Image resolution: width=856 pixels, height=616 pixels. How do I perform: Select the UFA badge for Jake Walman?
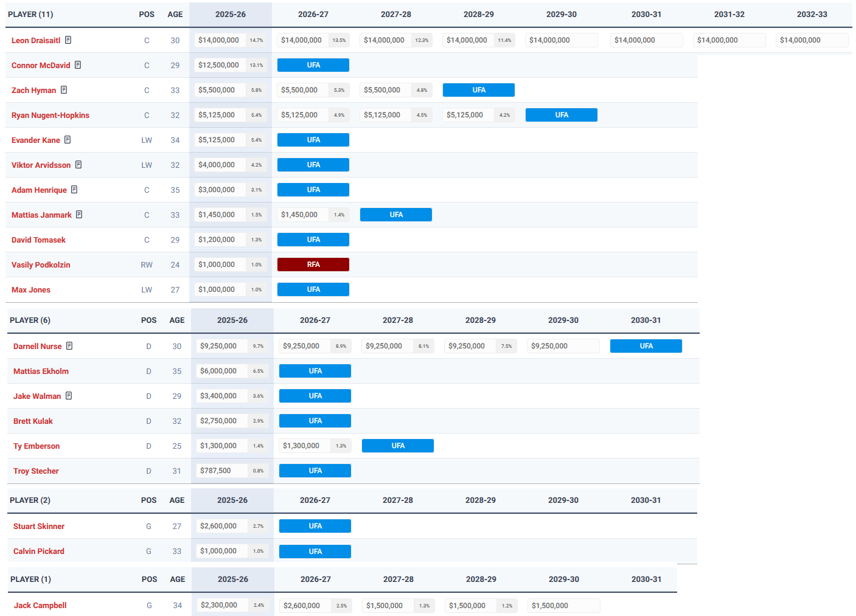315,396
